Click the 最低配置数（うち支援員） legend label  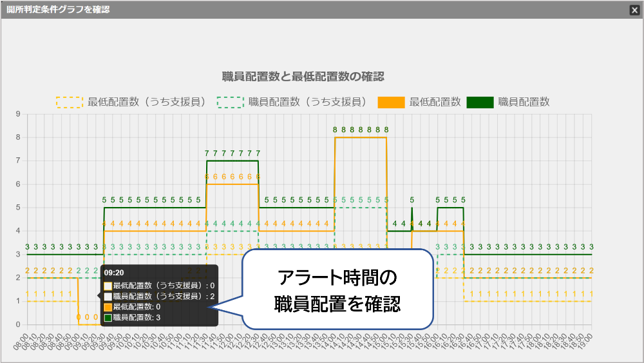148,103
